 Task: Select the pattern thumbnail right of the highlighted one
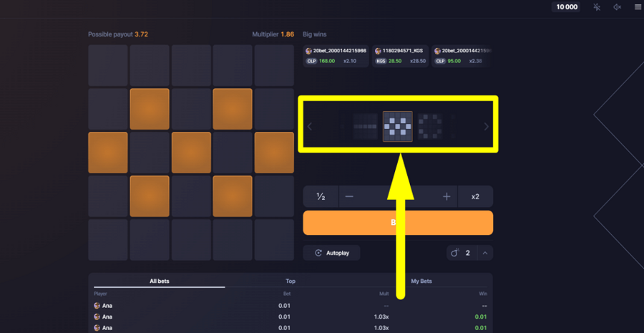click(430, 127)
